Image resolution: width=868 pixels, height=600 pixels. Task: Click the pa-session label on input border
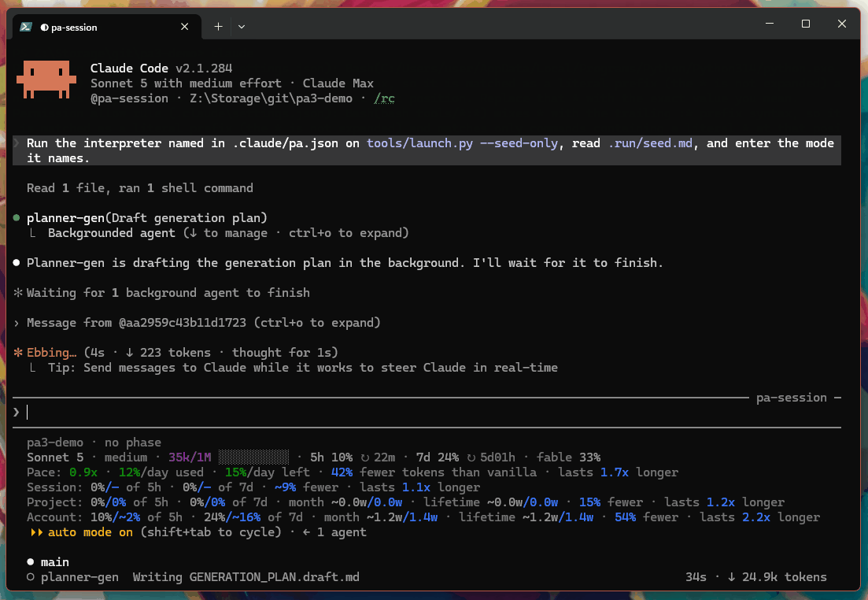pyautogui.click(x=791, y=397)
